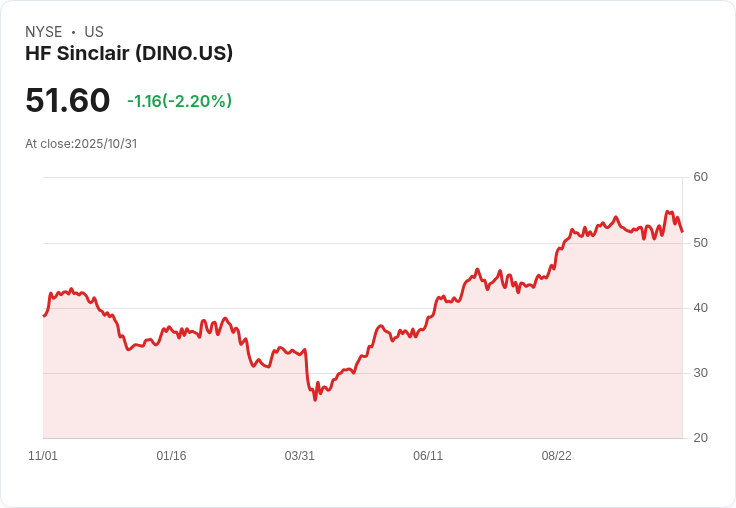Click the NYSE exchange label

(44, 32)
